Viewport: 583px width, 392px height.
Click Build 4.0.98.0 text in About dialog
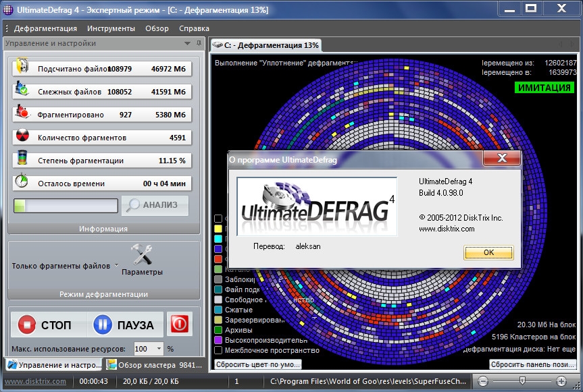(441, 193)
